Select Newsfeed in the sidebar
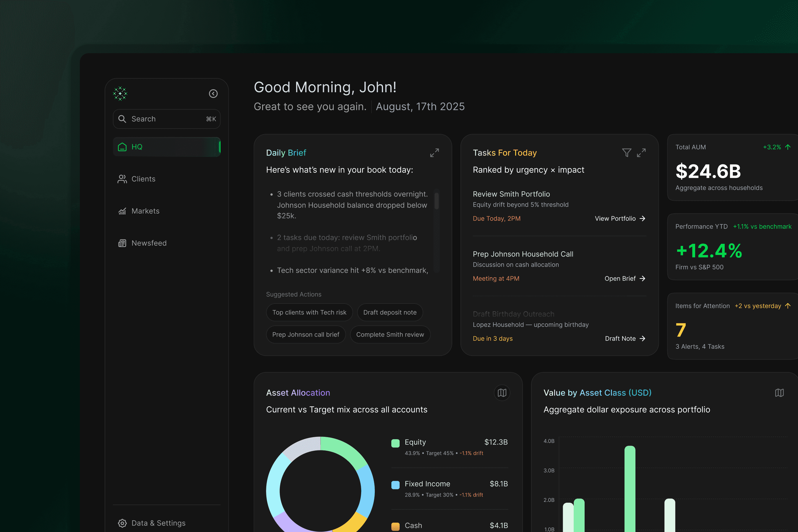Screen dimensions: 798x532 tap(167, 243)
